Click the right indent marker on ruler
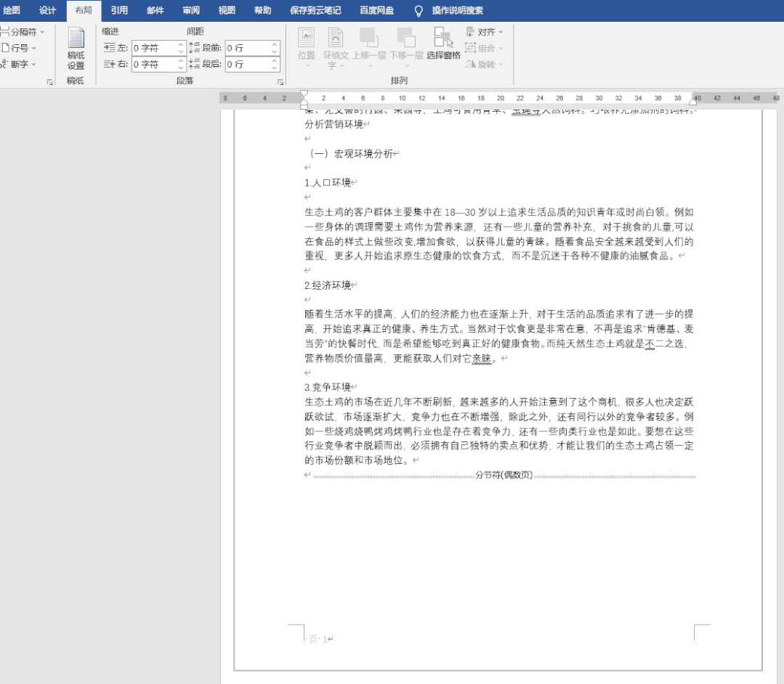The height and width of the screenshot is (684, 784). coord(693,102)
